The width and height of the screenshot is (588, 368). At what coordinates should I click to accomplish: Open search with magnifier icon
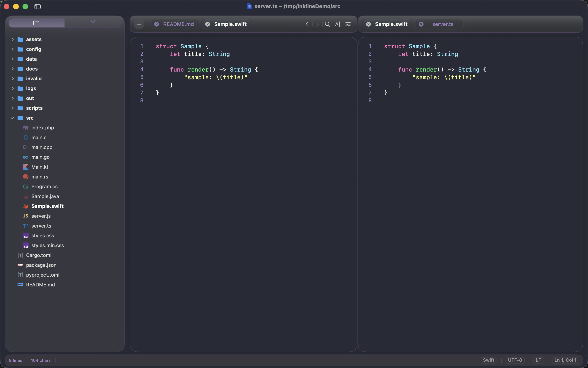[x=327, y=24]
